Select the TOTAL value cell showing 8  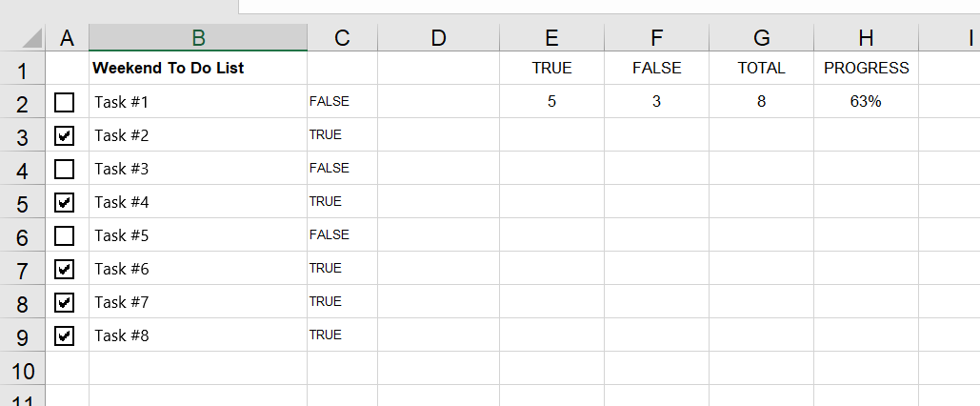(761, 101)
